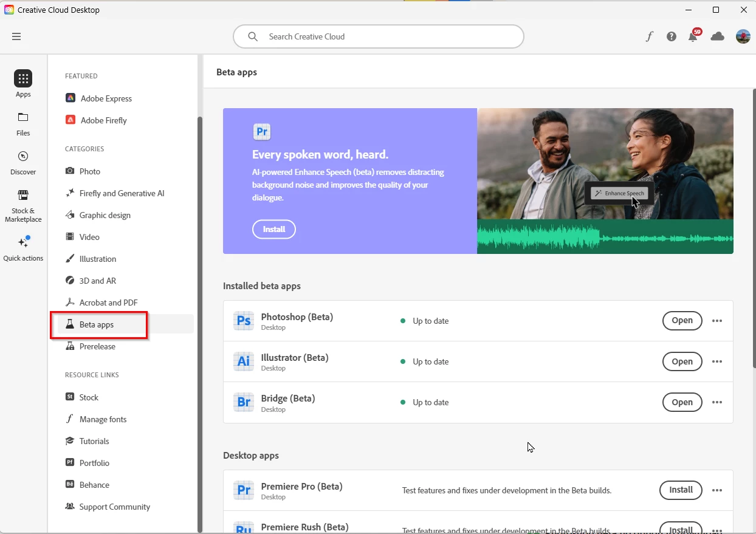Click the search magnifier icon
Image resolution: width=756 pixels, height=534 pixels.
click(x=253, y=36)
